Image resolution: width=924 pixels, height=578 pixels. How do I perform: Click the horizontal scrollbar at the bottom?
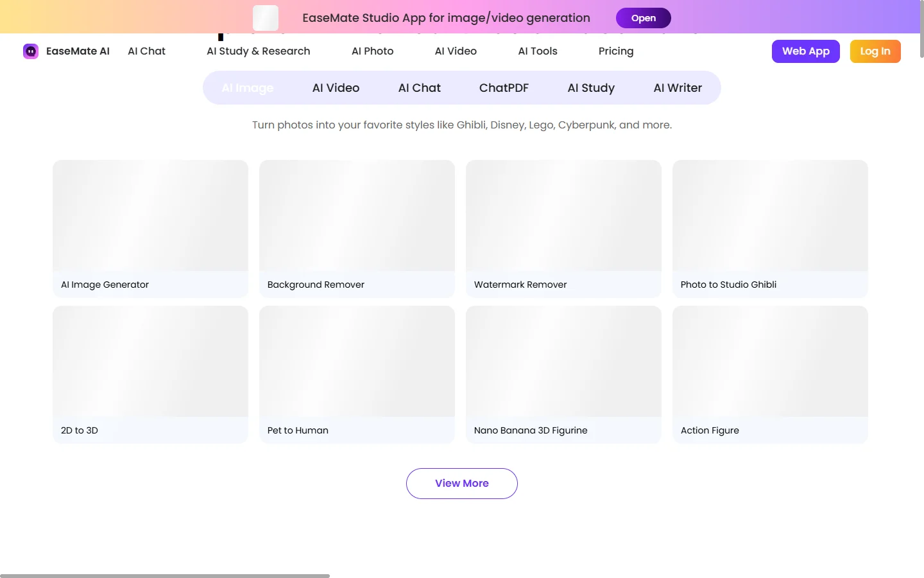pyautogui.click(x=167, y=575)
